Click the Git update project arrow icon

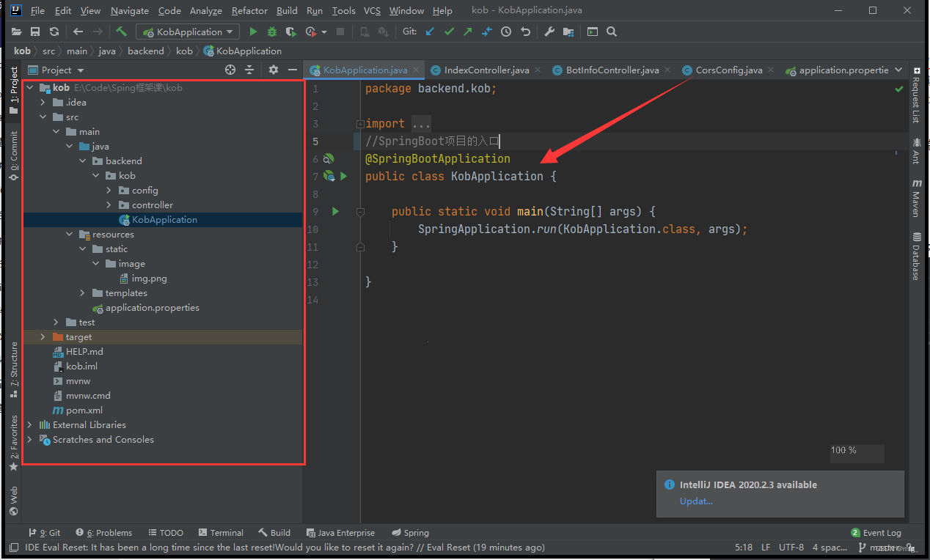pos(430,32)
